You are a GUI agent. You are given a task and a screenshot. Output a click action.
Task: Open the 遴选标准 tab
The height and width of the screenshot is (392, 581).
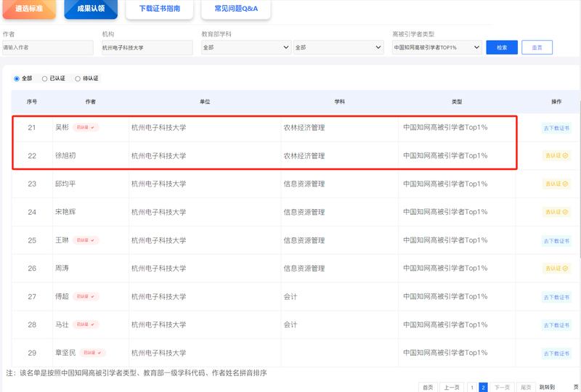29,9
